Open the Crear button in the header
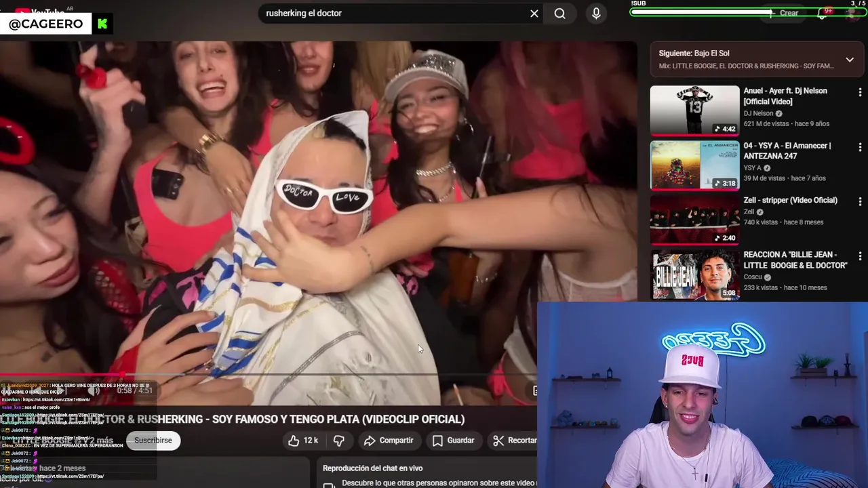Image resolution: width=868 pixels, height=488 pixels. 783,13
